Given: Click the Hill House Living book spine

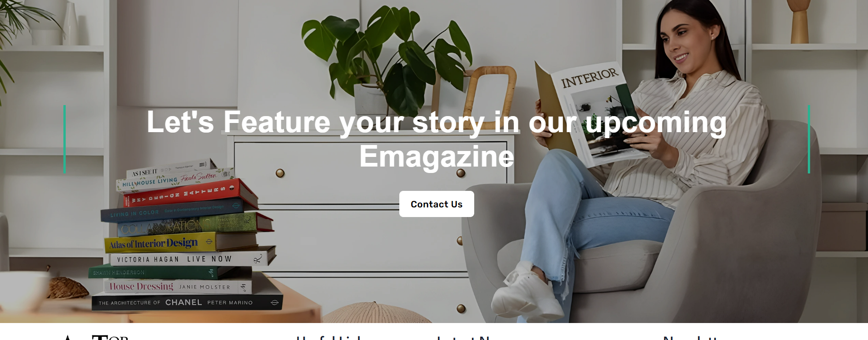Looking at the screenshot, I should tap(175, 180).
